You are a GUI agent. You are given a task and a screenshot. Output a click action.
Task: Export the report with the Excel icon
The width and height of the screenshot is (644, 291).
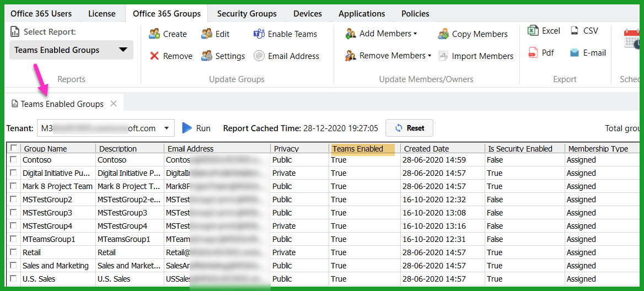pos(533,31)
